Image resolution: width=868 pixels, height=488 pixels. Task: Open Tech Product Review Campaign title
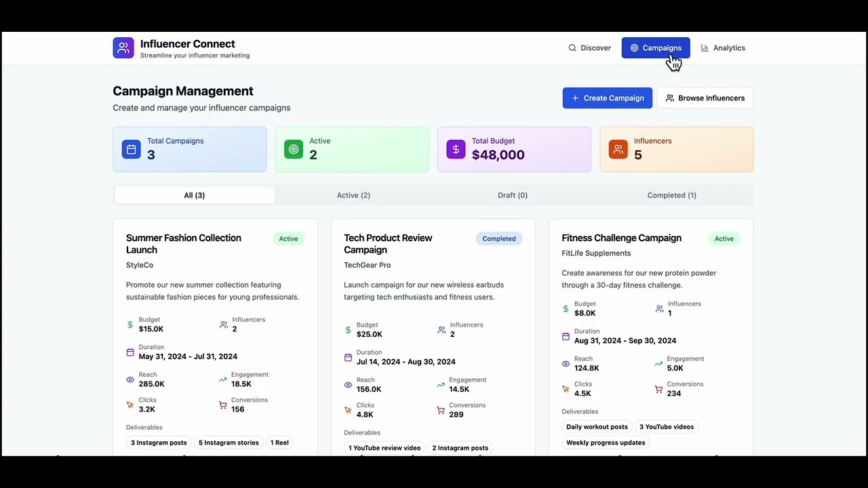pyautogui.click(x=388, y=244)
